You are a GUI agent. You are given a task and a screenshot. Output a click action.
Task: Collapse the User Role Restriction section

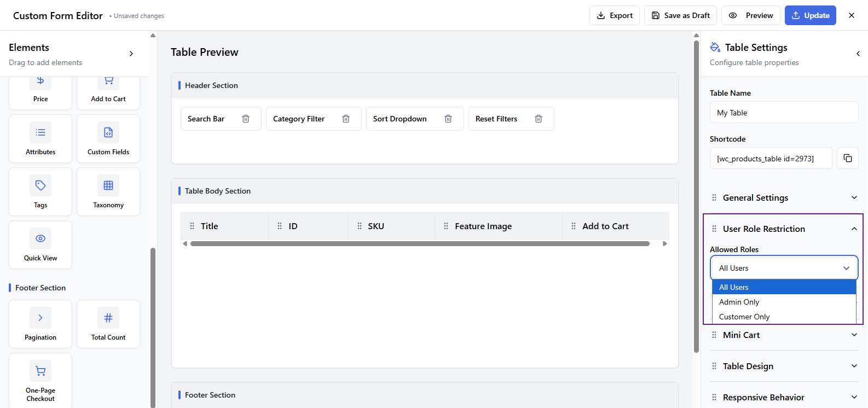coord(854,229)
